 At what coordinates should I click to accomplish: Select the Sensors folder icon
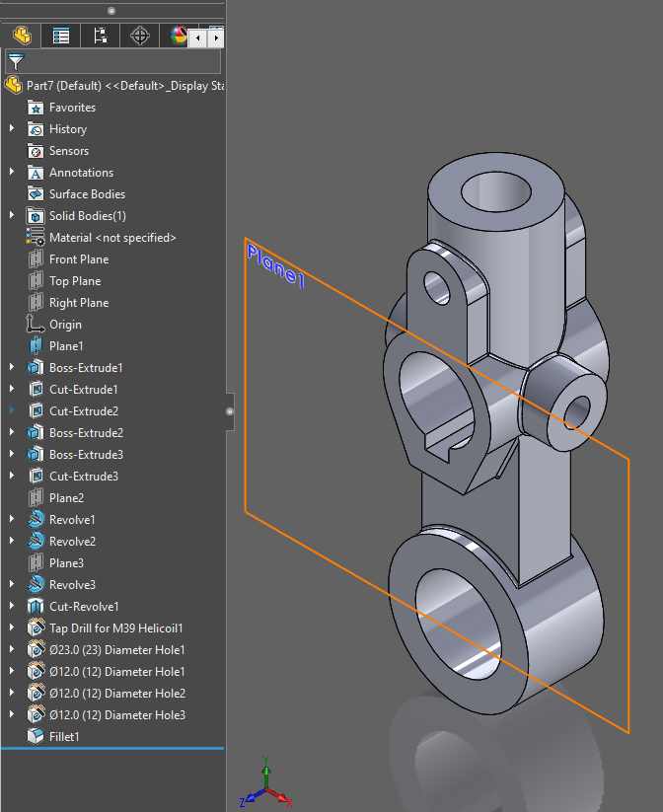[36, 151]
